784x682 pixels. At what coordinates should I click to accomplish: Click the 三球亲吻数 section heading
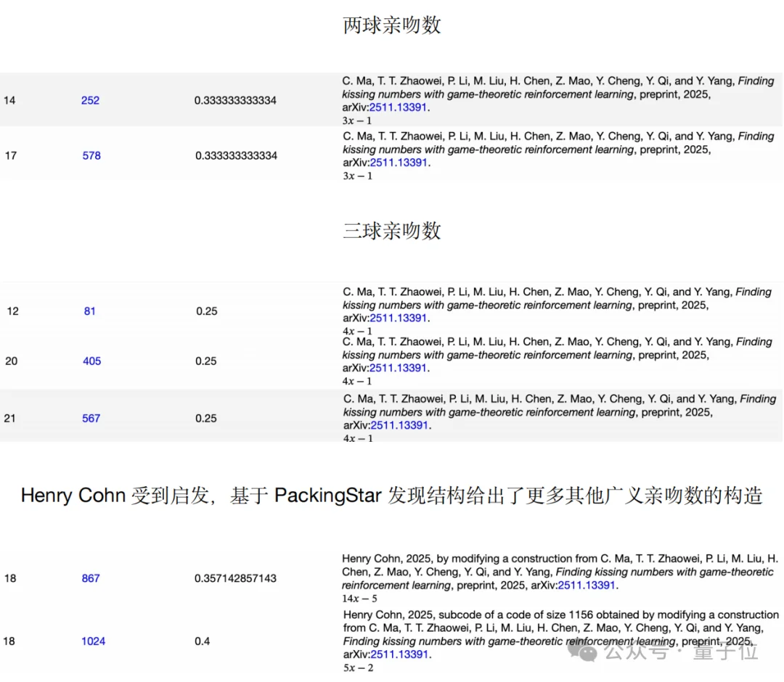(x=392, y=231)
